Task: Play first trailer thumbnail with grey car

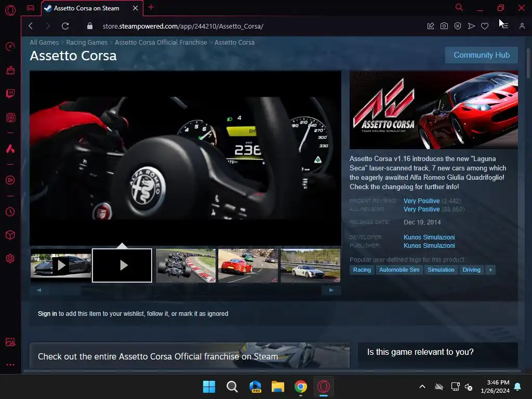Action: pos(61,265)
